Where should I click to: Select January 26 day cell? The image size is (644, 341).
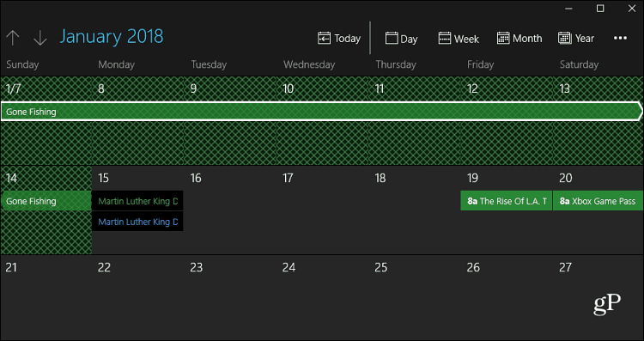(x=507, y=297)
